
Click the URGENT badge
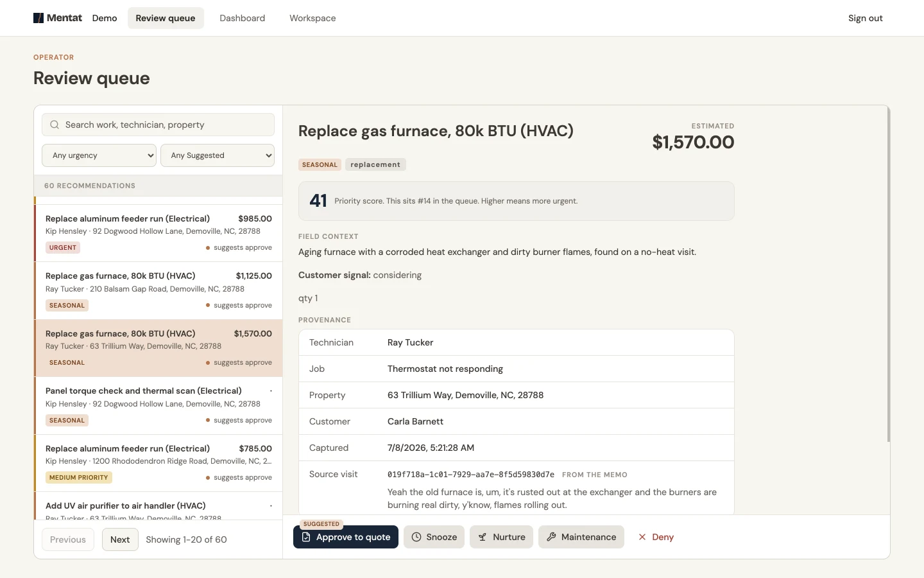[63, 247]
